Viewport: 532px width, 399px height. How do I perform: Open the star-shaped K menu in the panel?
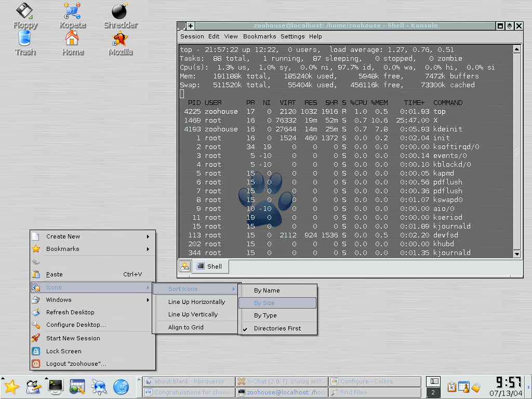click(x=11, y=387)
